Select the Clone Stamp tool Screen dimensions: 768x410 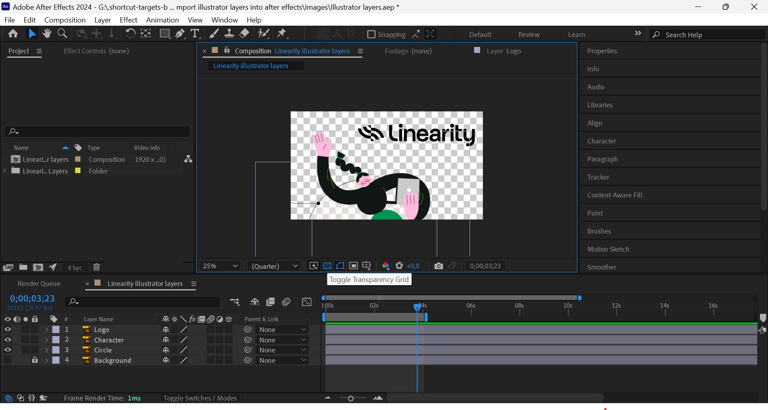229,34
